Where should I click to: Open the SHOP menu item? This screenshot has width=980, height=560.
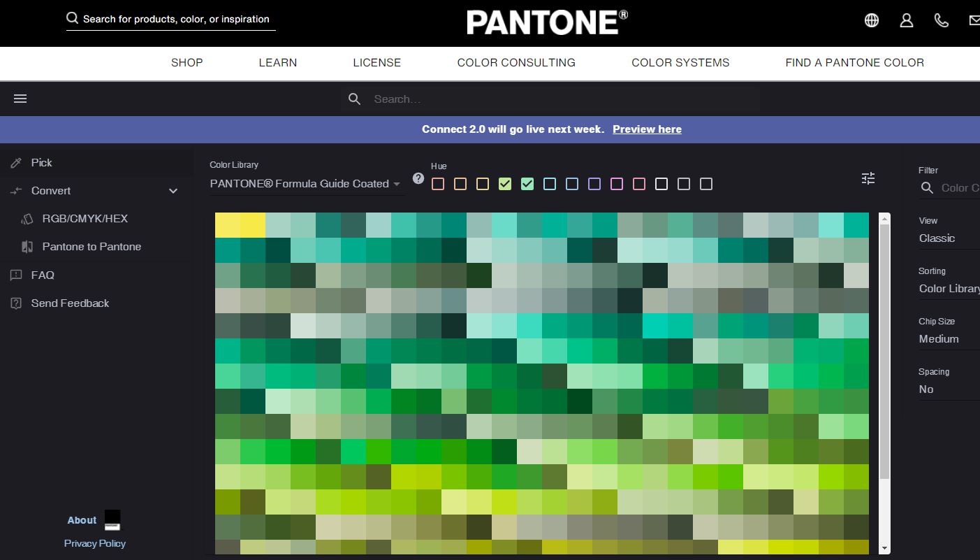click(x=187, y=63)
